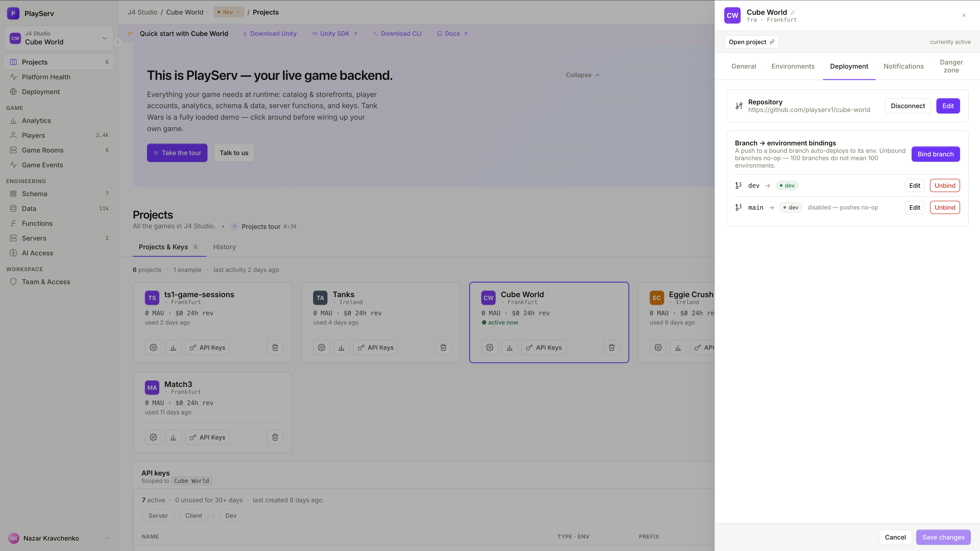The width and height of the screenshot is (980, 551).
Task: Open the Danger zone tab
Action: tap(951, 66)
